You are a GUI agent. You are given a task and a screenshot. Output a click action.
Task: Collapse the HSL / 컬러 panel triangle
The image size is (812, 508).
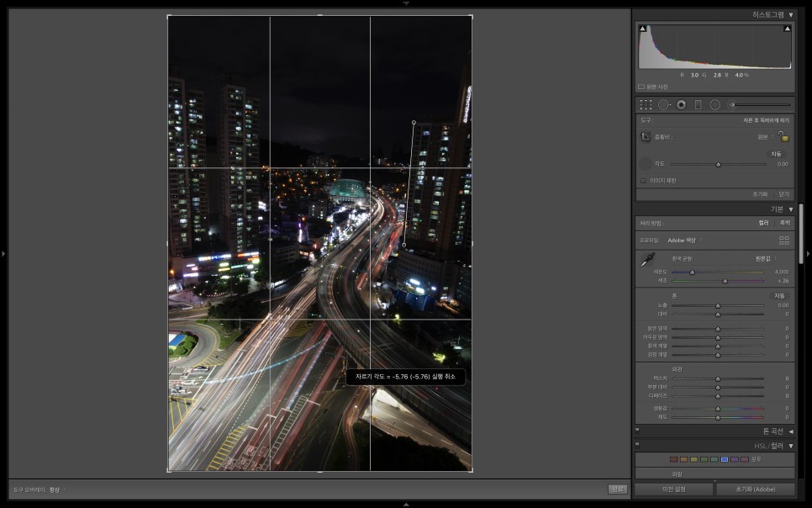791,446
